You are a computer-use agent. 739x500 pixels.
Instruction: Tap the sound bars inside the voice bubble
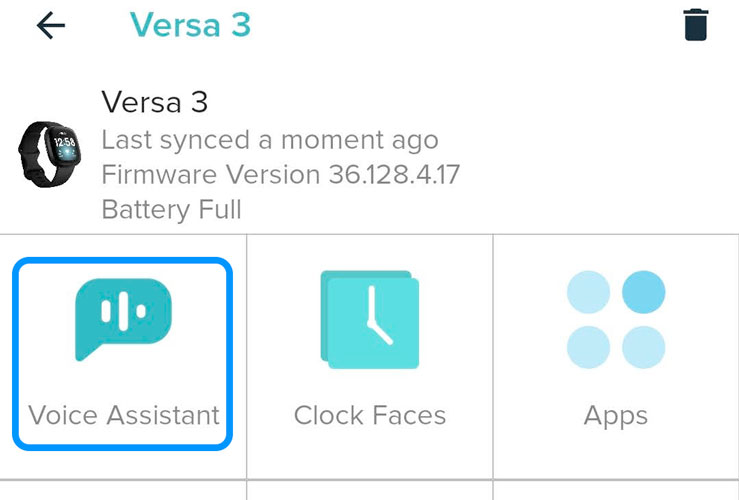[x=124, y=311]
